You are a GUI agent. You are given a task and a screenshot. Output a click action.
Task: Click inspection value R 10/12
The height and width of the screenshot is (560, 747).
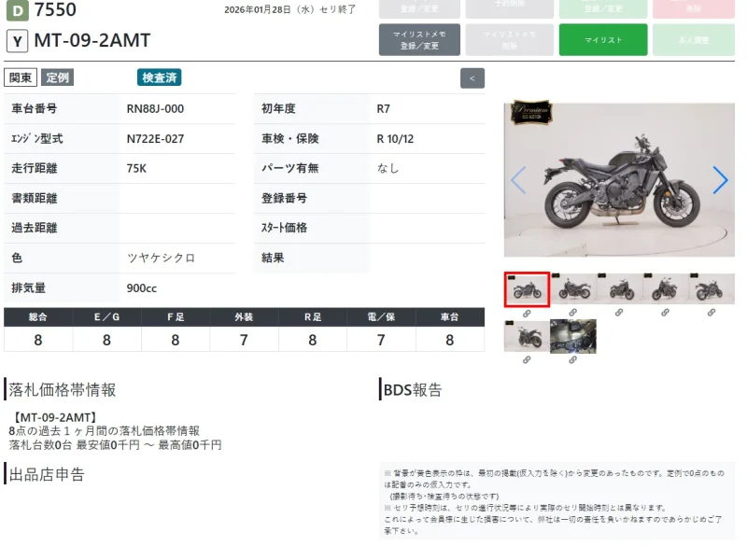click(395, 139)
